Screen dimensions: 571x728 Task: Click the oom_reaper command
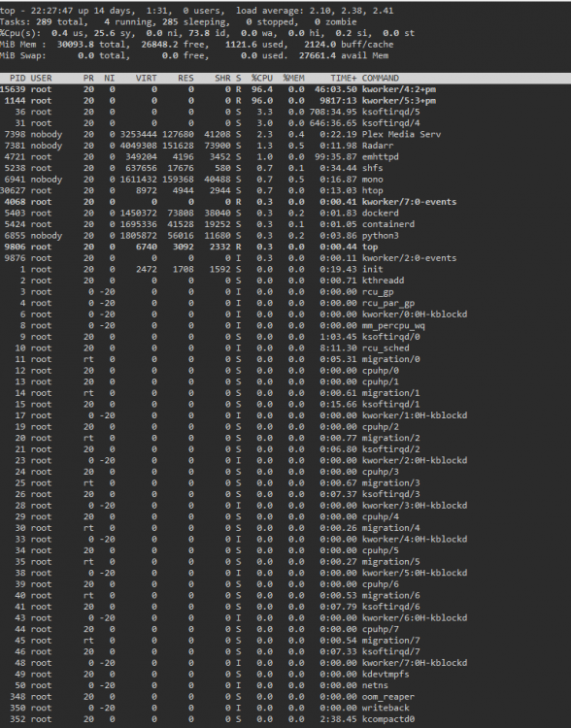point(388,696)
